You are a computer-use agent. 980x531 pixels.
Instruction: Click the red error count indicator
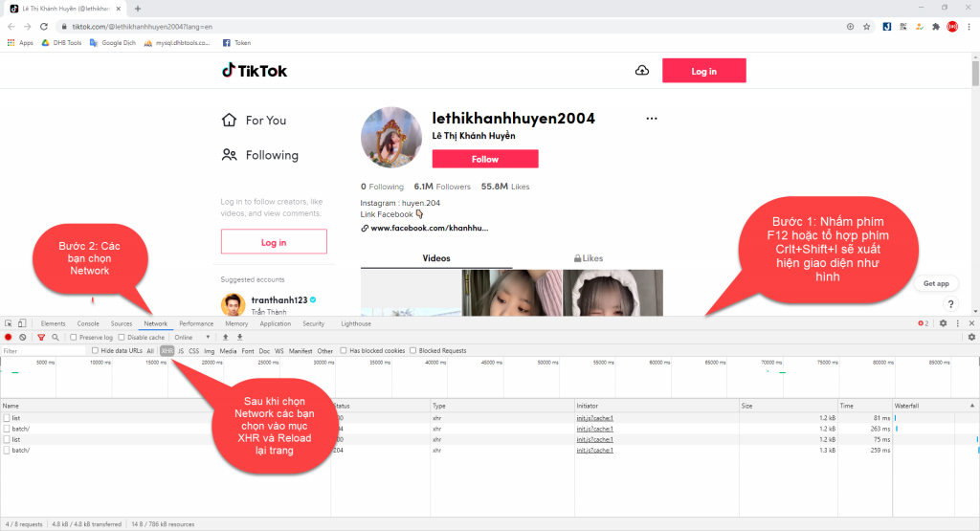tap(924, 323)
